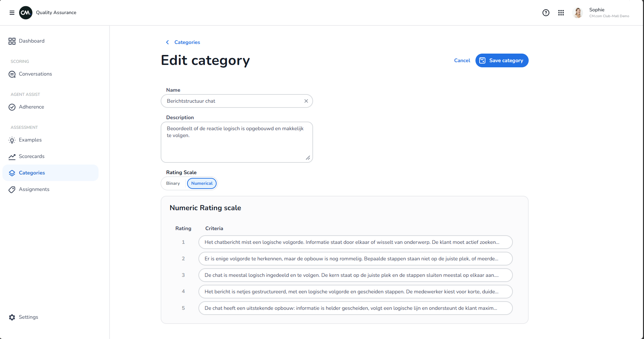Viewport: 644px width, 339px height.
Task: Click the Quality Assurance title text
Action: pos(56,12)
